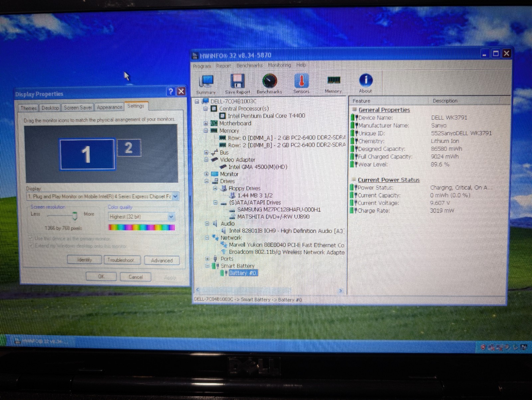
Task: Switch to the Appearance tab
Action: 109,107
